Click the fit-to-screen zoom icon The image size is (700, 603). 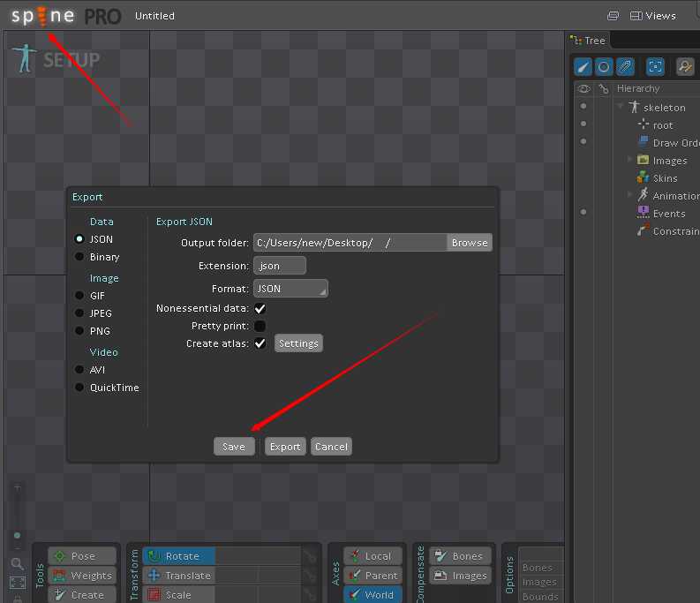click(x=18, y=583)
